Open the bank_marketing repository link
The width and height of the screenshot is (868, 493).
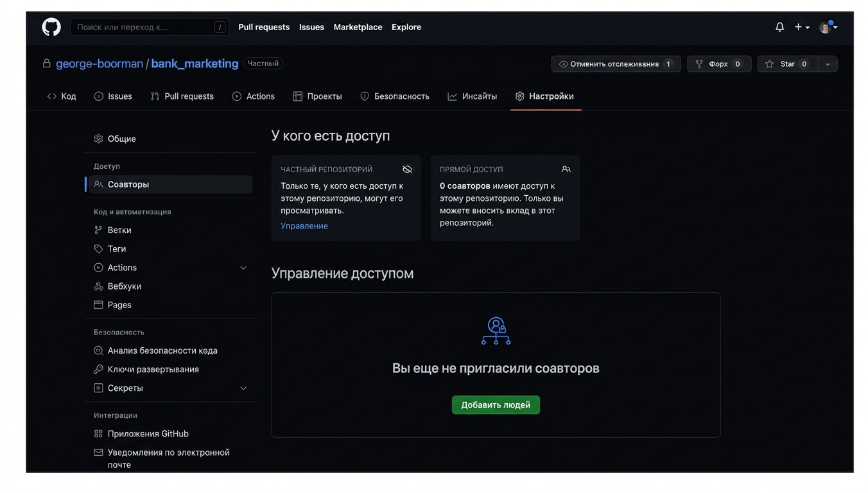(195, 64)
